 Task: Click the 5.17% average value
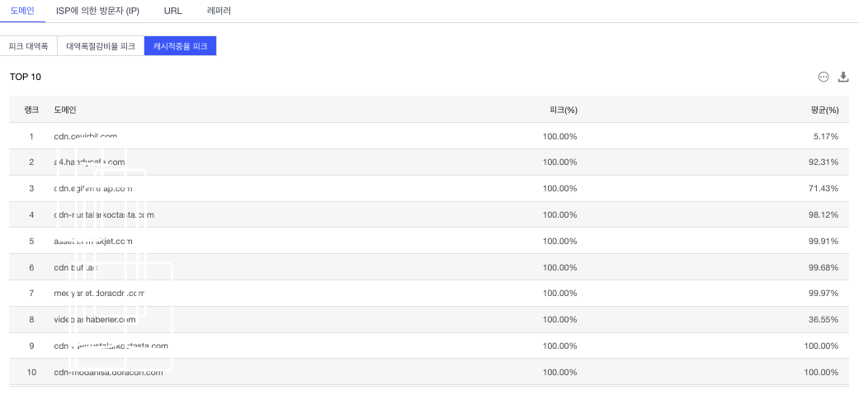pyautogui.click(x=824, y=136)
